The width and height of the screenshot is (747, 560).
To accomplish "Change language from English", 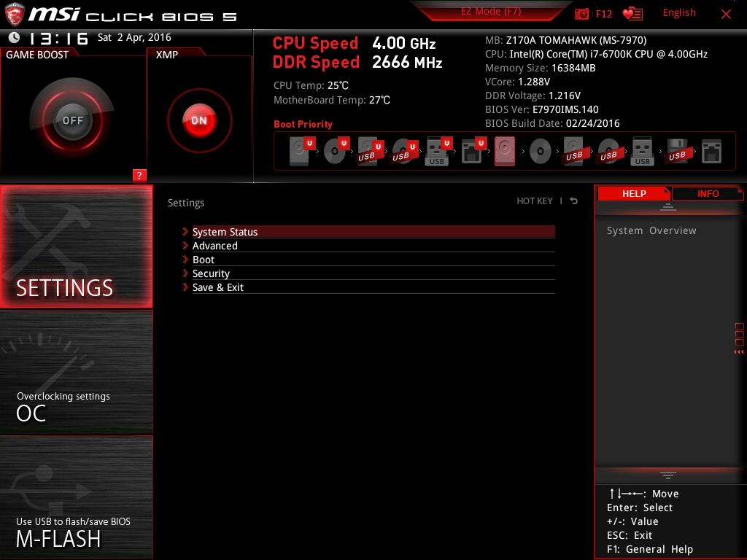I will 679,13.
